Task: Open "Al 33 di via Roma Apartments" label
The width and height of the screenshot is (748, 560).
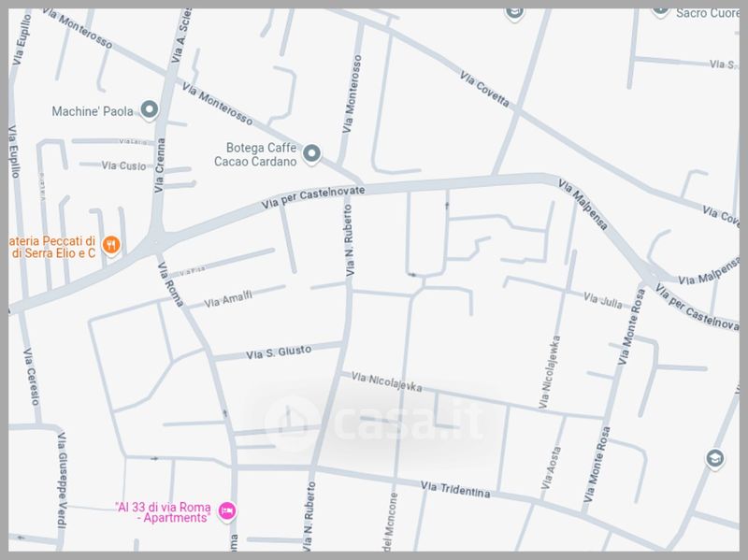Action: tap(163, 512)
